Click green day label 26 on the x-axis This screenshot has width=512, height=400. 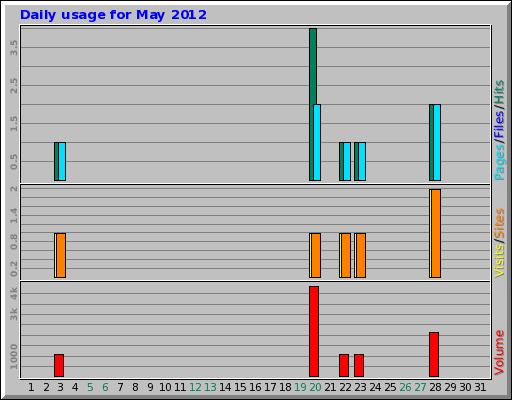point(405,387)
